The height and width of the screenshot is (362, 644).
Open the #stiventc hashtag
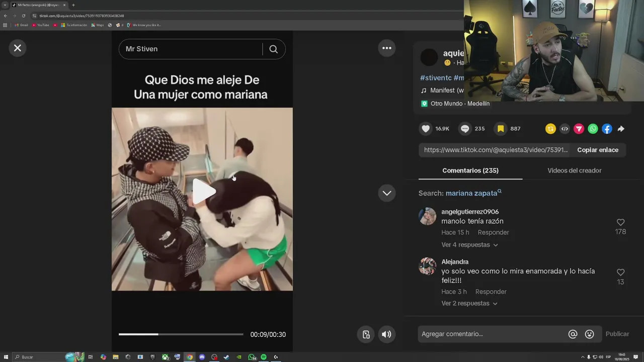pyautogui.click(x=436, y=78)
